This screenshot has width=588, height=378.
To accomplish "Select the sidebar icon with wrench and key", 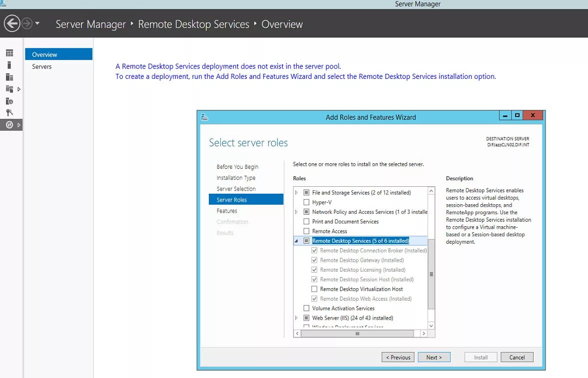I will point(9,112).
